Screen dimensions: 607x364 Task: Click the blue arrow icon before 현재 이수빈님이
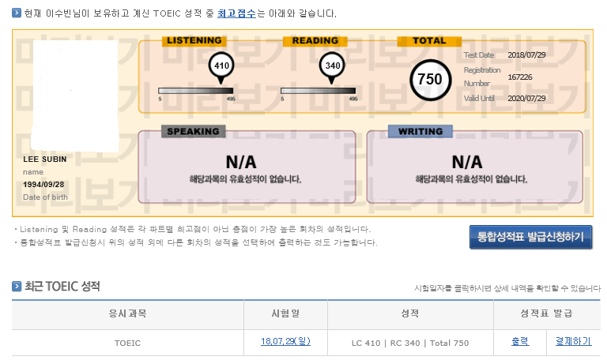click(17, 13)
